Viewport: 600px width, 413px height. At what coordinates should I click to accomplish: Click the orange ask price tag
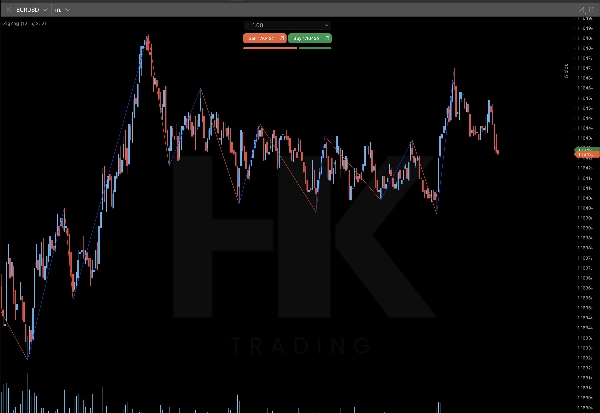point(587,154)
